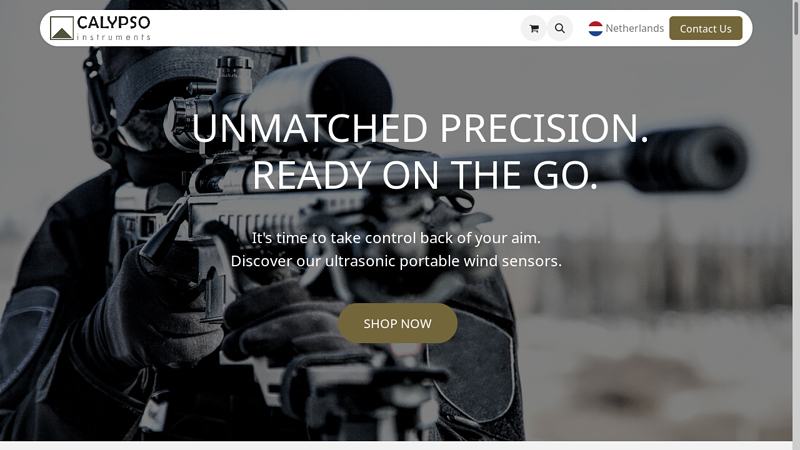800x450 pixels.
Task: Click the 'instruments' text under the logo
Action: coord(113,37)
